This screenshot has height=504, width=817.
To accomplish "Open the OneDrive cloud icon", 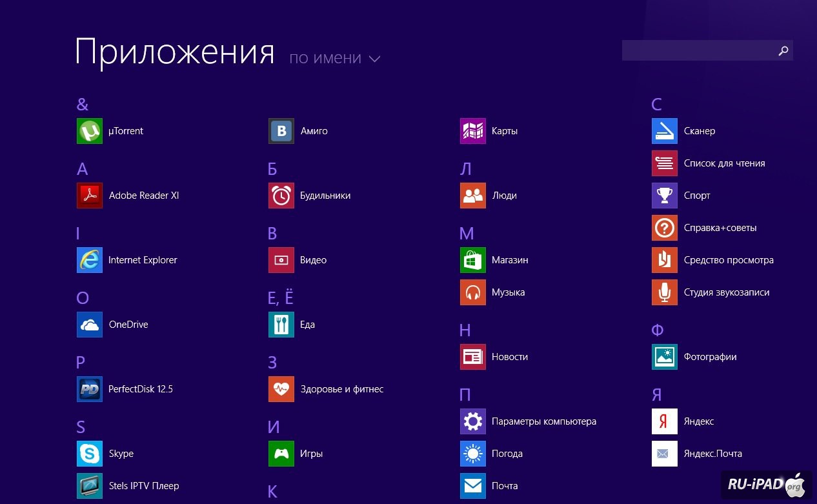I will point(90,325).
